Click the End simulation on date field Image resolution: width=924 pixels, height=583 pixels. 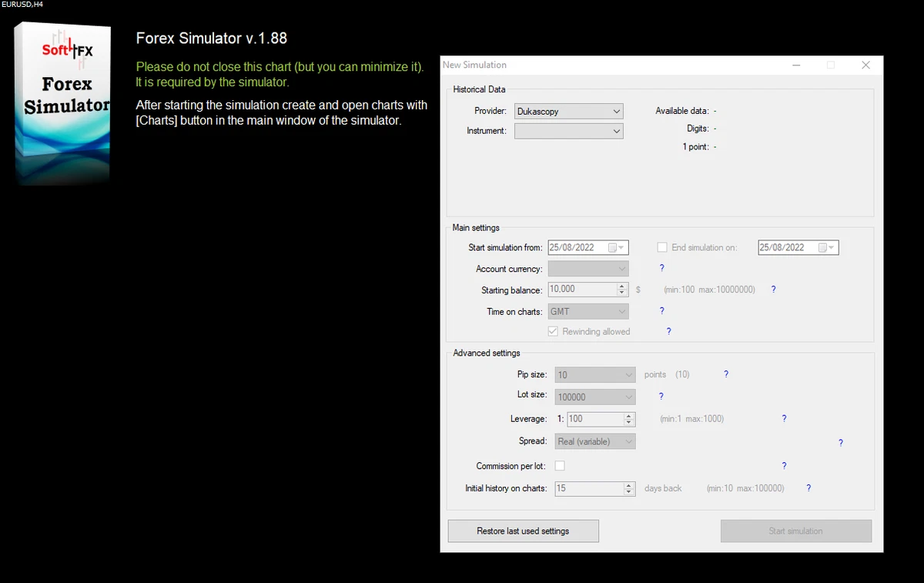point(798,247)
